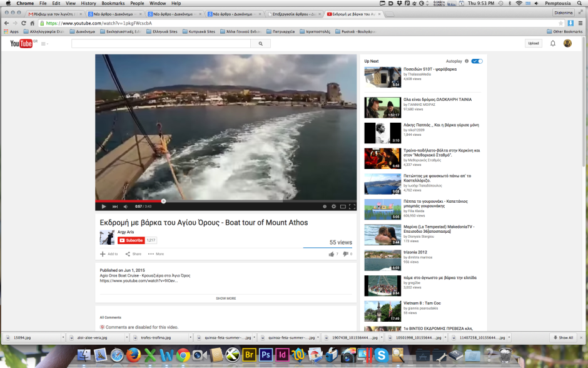The height and width of the screenshot is (368, 588).
Task: Click the video progress bar scrubber
Action: click(x=163, y=201)
